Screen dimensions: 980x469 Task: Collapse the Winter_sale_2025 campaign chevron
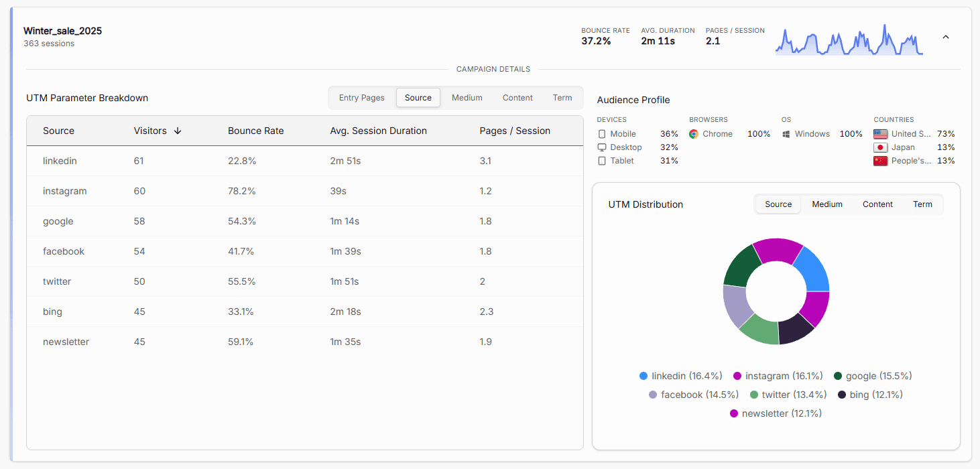[x=946, y=38]
